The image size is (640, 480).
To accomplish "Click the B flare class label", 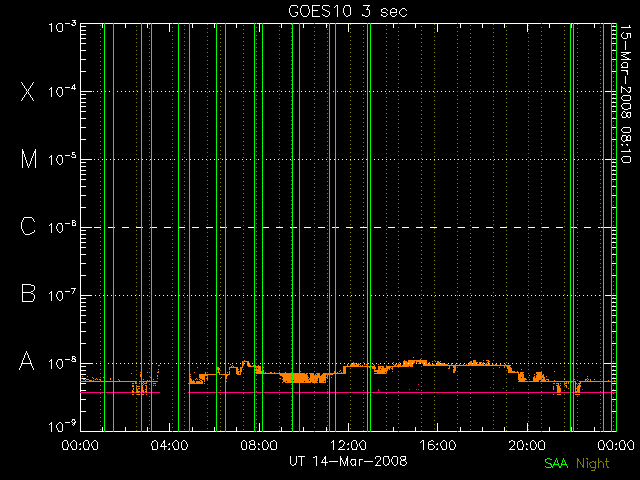I will [x=28, y=293].
